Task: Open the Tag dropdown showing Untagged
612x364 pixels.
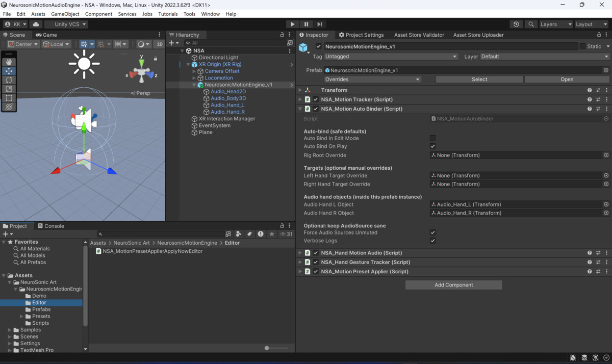Action: [x=391, y=56]
